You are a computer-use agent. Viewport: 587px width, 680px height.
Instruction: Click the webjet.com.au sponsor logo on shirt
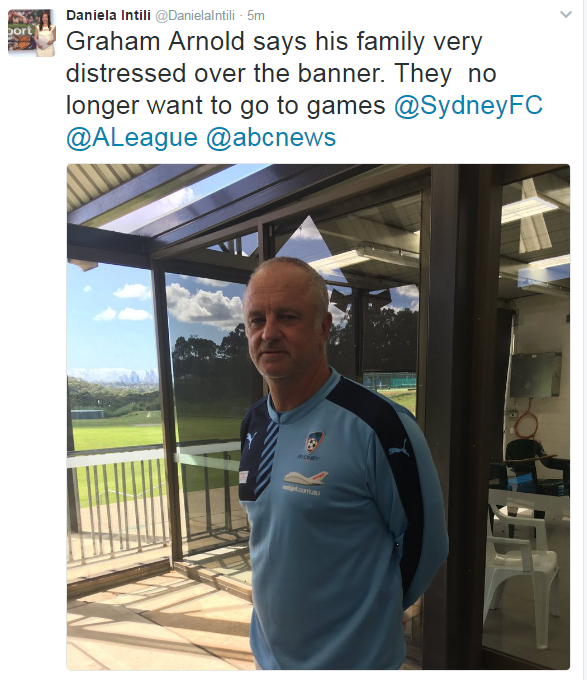pos(303,482)
